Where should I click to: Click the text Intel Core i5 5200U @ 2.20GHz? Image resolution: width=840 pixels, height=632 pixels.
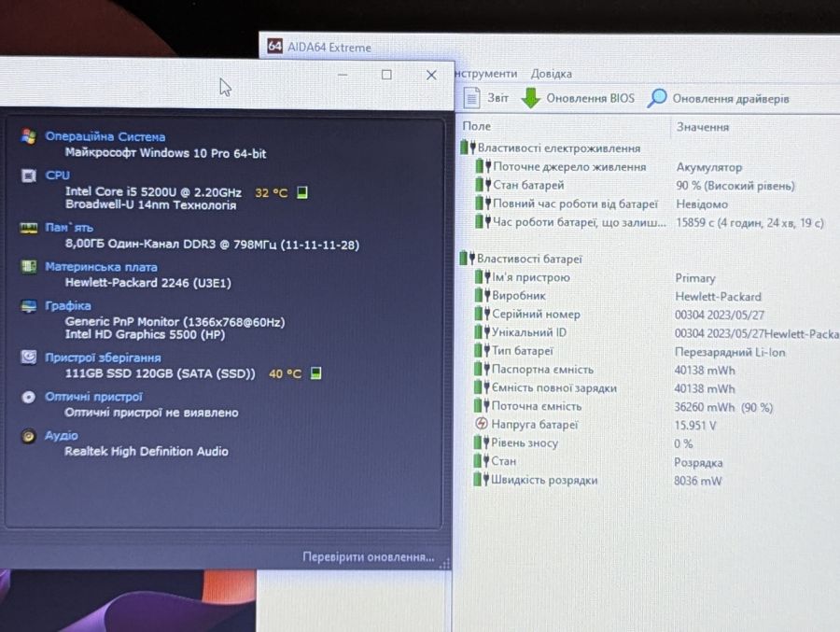click(153, 191)
